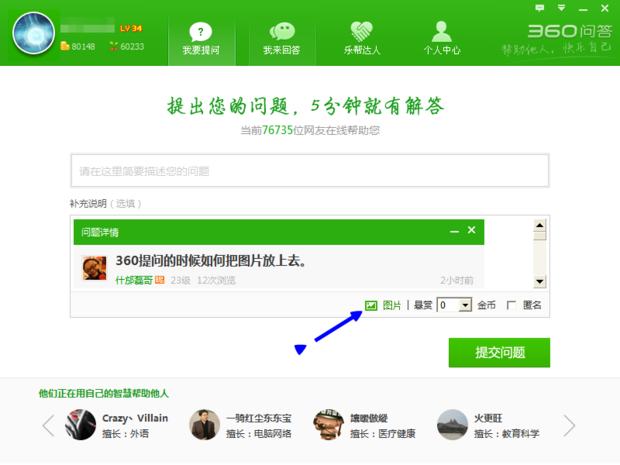
Task: Open Crazy、Villain helper profile name
Action: tap(135, 418)
